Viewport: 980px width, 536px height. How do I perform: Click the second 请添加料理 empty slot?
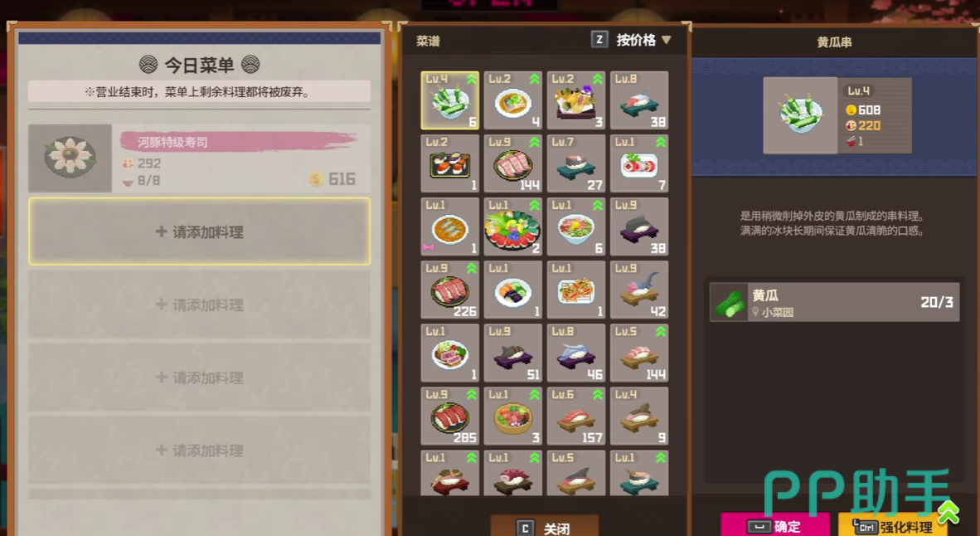[199, 305]
